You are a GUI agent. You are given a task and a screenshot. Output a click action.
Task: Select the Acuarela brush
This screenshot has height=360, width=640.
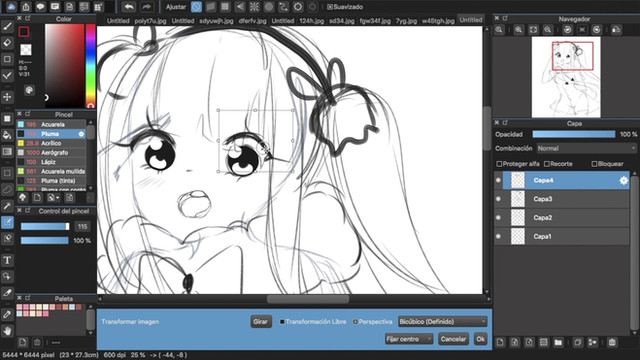click(x=51, y=124)
